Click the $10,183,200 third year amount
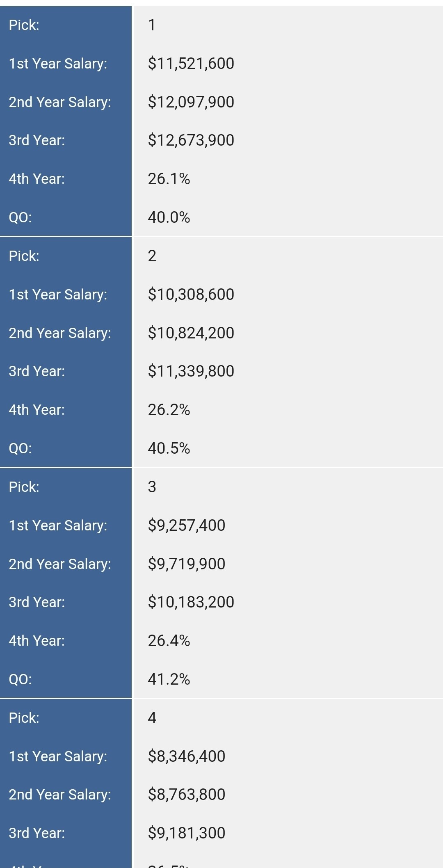 point(191,602)
